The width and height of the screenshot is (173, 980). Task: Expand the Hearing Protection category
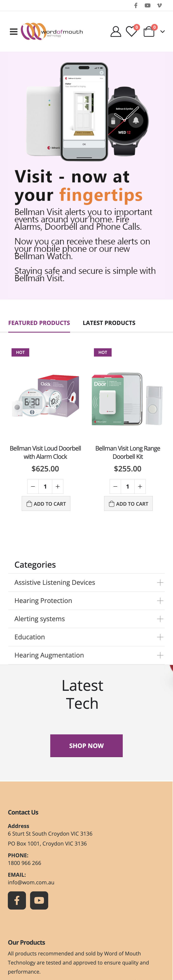tap(160, 601)
